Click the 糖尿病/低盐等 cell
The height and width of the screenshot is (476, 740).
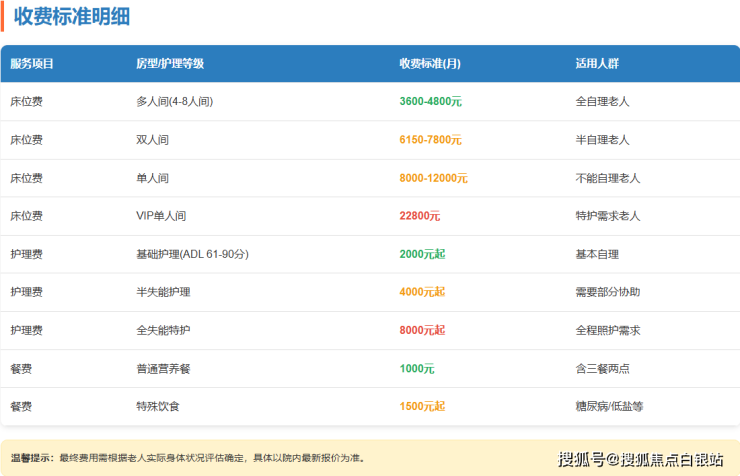(609, 407)
